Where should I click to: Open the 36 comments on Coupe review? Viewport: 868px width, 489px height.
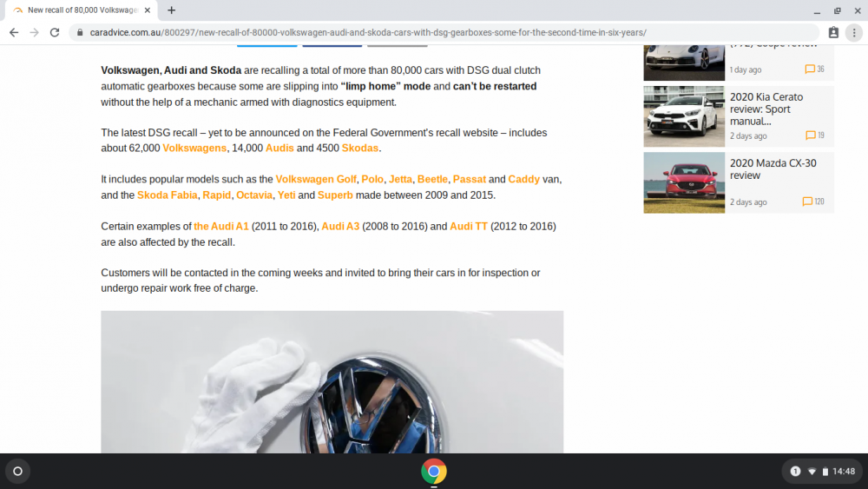tap(814, 69)
